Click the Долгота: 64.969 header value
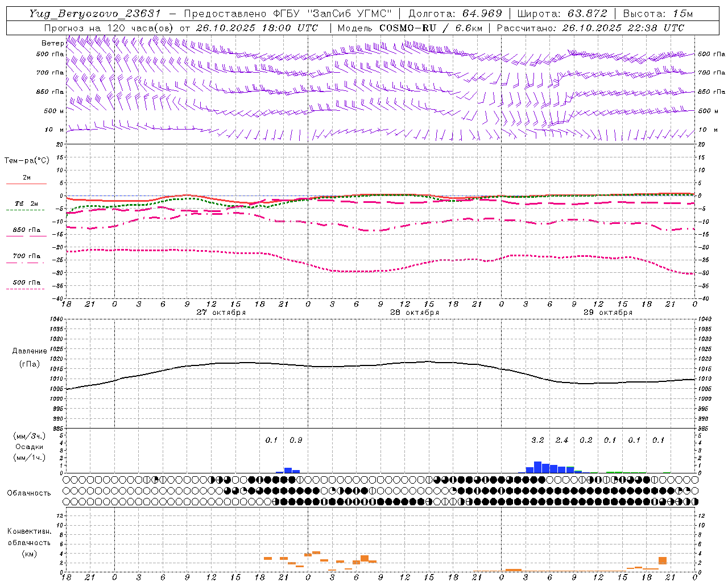This screenshot has width=728, height=582. [x=456, y=14]
